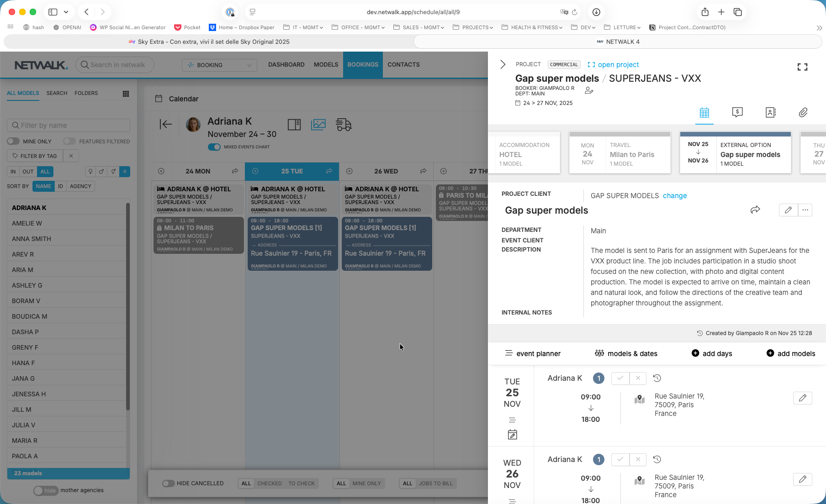Click add models button
826x504 pixels.
(790, 353)
